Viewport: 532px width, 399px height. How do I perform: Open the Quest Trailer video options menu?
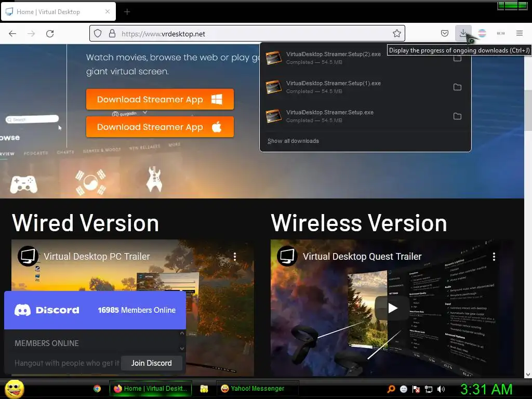point(494,257)
